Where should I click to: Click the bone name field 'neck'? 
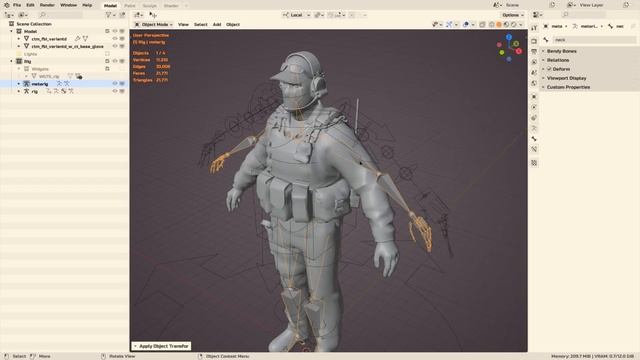pos(594,40)
